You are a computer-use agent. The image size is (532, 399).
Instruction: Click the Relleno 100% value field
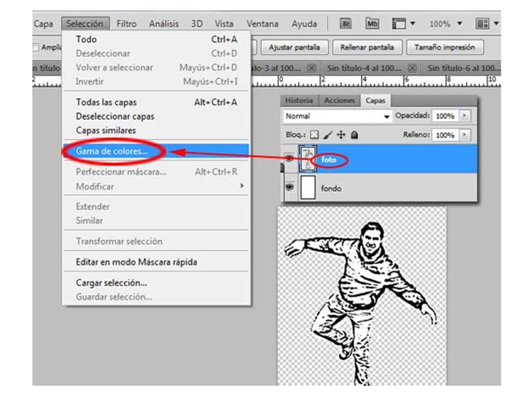(x=445, y=135)
